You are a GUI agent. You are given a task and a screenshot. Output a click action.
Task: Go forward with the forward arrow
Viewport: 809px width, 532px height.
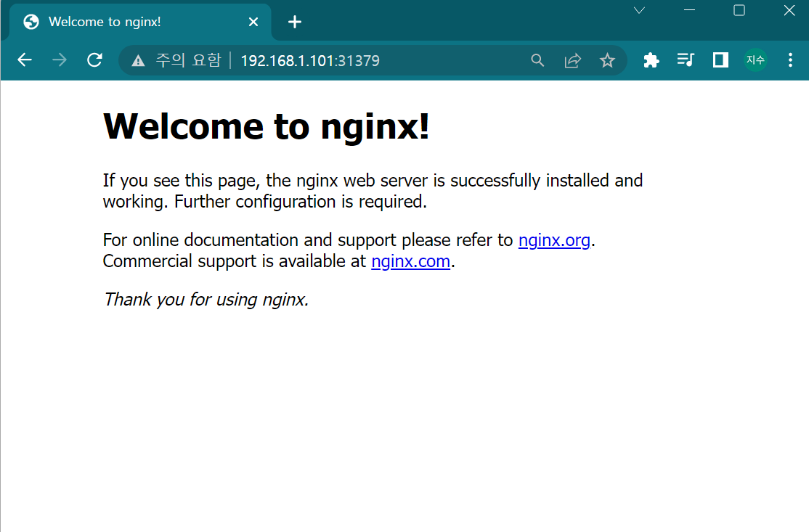(60, 60)
